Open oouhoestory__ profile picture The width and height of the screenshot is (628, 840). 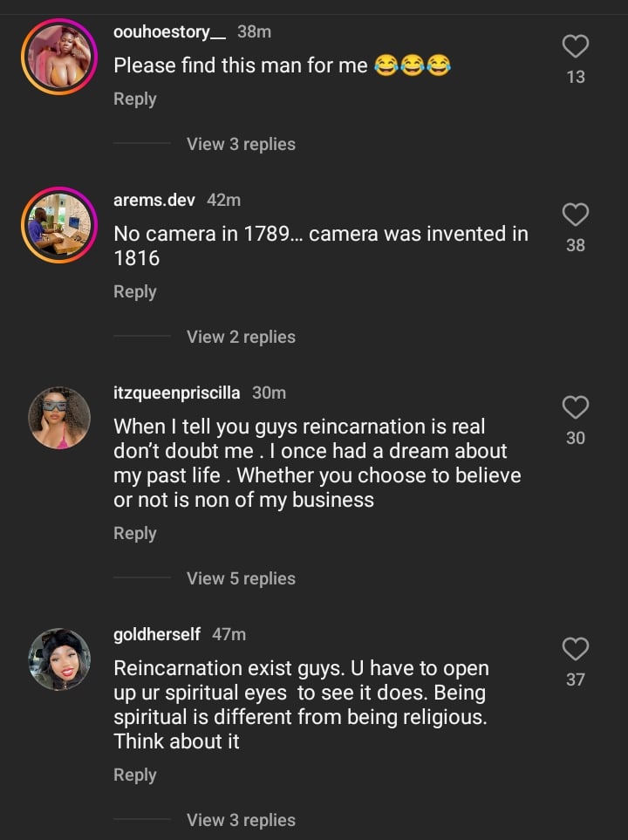click(x=60, y=56)
